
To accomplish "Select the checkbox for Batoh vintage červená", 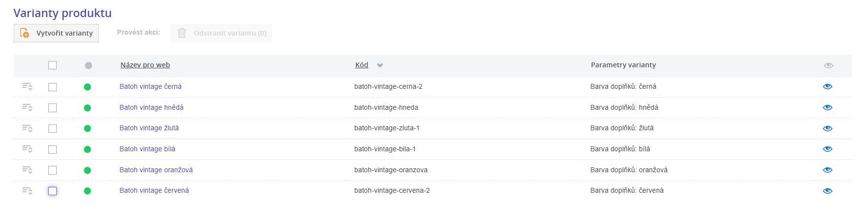I will 53,191.
